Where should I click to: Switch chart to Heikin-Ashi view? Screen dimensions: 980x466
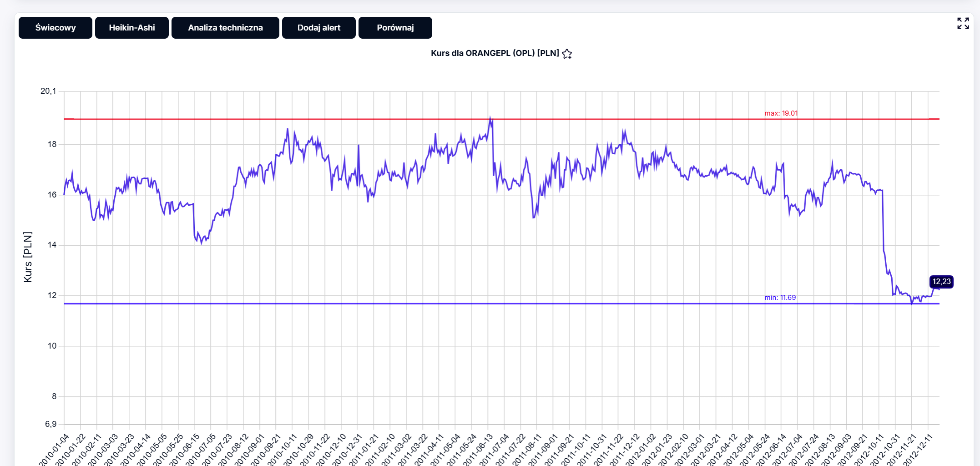132,28
